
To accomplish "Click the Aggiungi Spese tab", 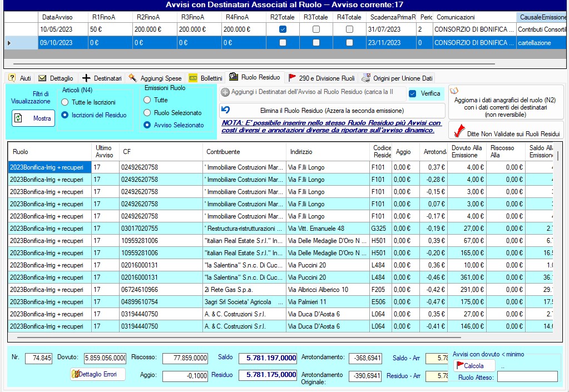I will click(155, 78).
